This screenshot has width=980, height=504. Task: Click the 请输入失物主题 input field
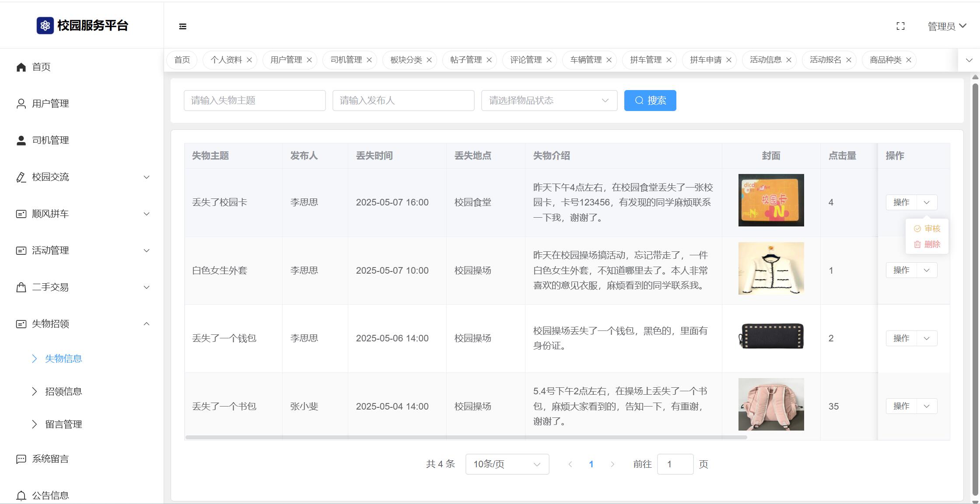[255, 101]
